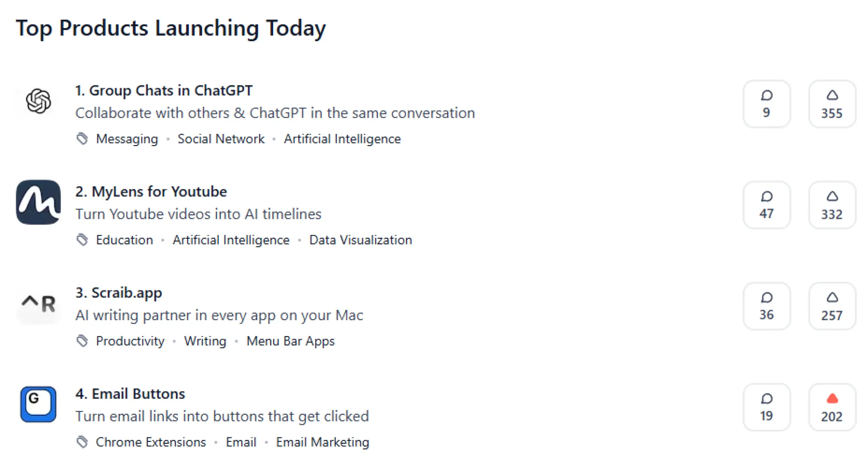Select the Data Visualization tag
This screenshot has width=868, height=469.
pos(360,240)
